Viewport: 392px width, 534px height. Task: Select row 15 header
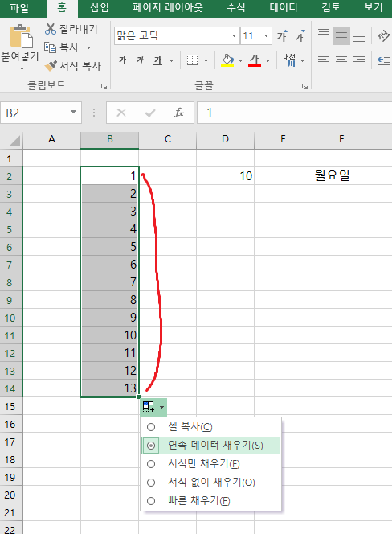[x=11, y=406]
